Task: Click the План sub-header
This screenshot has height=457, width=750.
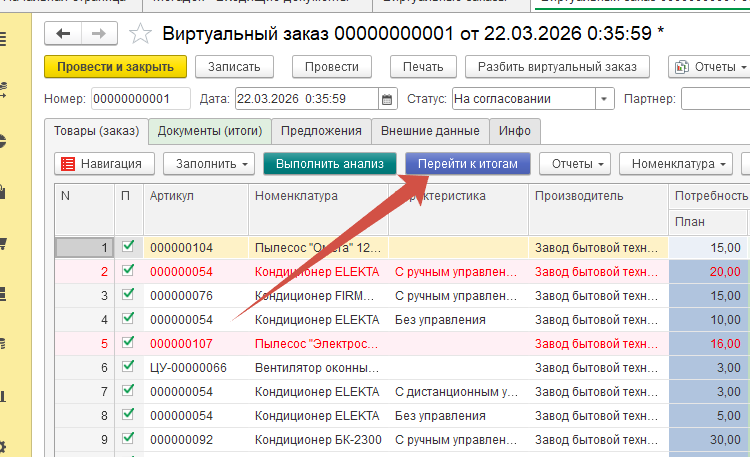Action: (x=708, y=222)
